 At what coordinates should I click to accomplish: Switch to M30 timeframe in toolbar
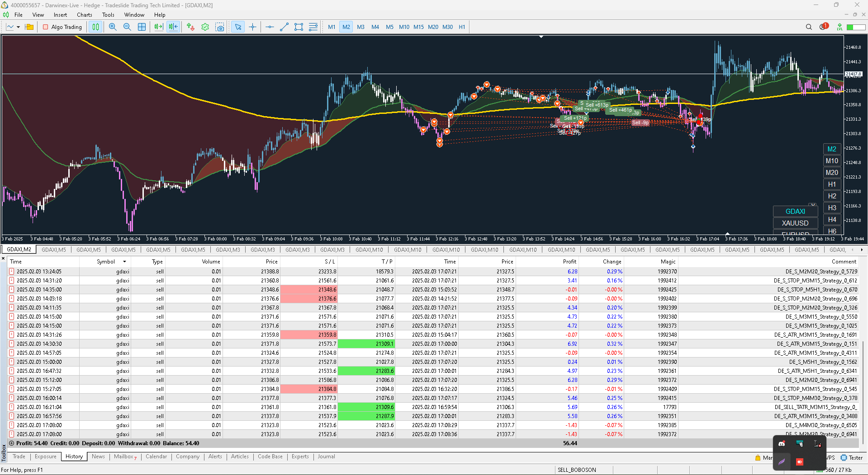pyautogui.click(x=447, y=27)
